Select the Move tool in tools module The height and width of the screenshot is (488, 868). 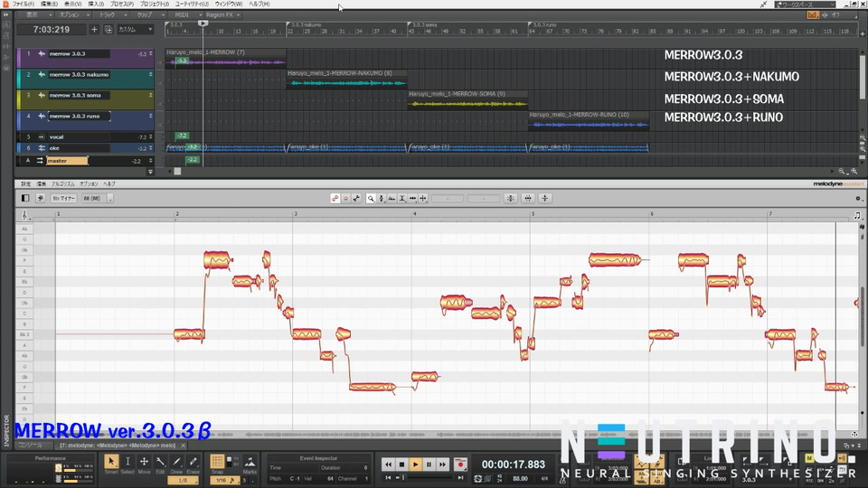144,463
